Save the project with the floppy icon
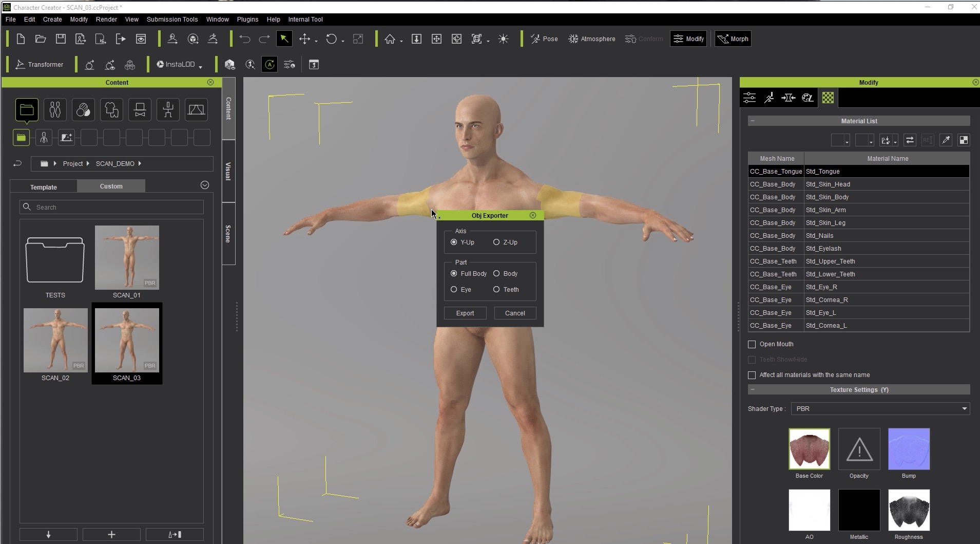 [61, 39]
